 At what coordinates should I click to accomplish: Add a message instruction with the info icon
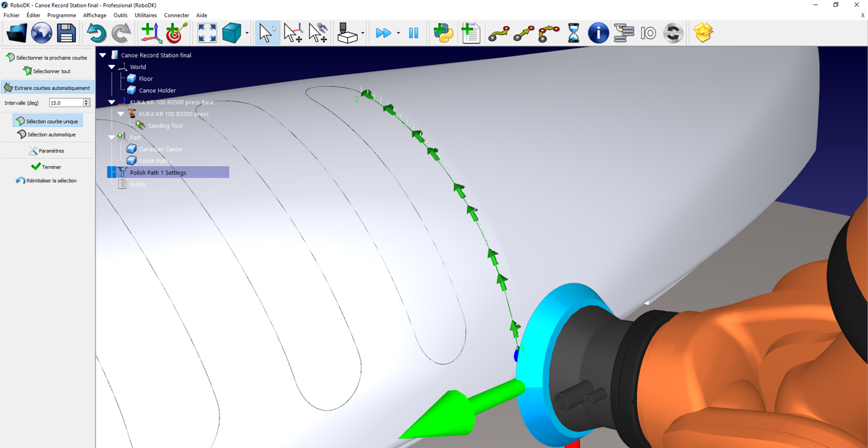(x=598, y=33)
